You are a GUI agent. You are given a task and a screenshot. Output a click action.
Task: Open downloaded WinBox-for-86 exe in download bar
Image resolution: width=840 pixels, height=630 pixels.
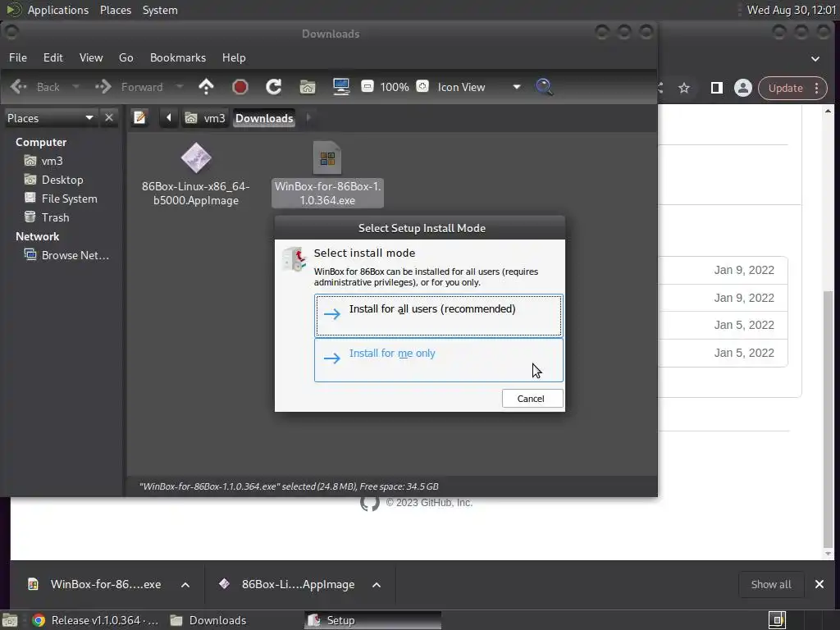95,584
